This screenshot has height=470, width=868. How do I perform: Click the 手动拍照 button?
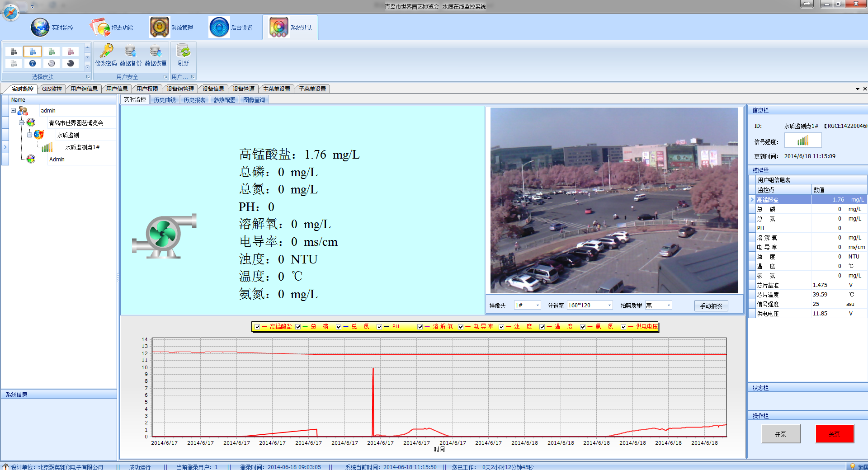click(x=711, y=306)
